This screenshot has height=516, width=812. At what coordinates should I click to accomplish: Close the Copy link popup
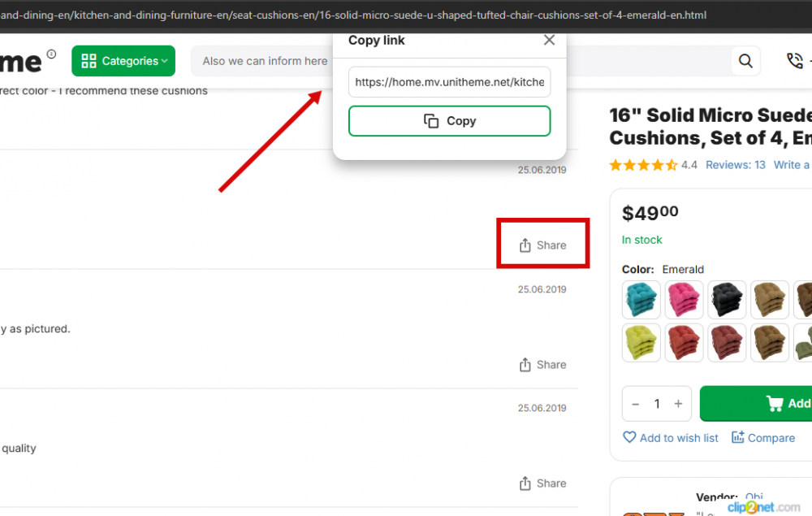click(549, 41)
